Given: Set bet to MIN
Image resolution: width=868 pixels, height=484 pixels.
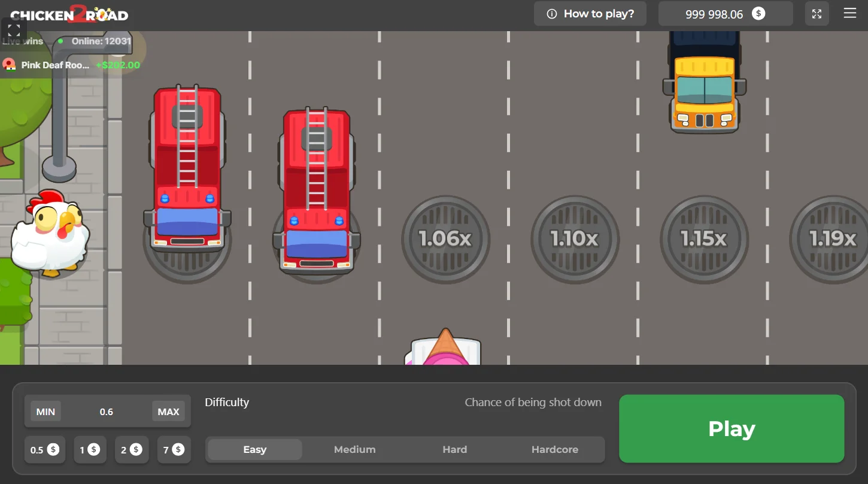Looking at the screenshot, I should [x=45, y=412].
